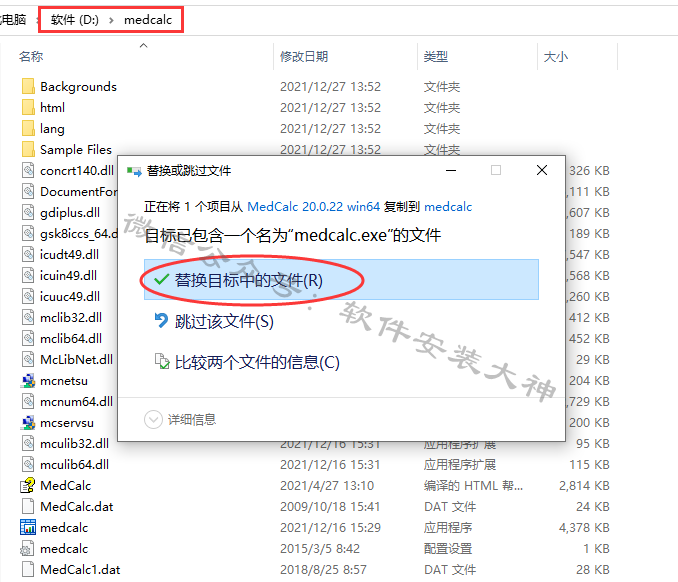
Task: Click the 4,378 KB size cell
Action: click(x=584, y=528)
